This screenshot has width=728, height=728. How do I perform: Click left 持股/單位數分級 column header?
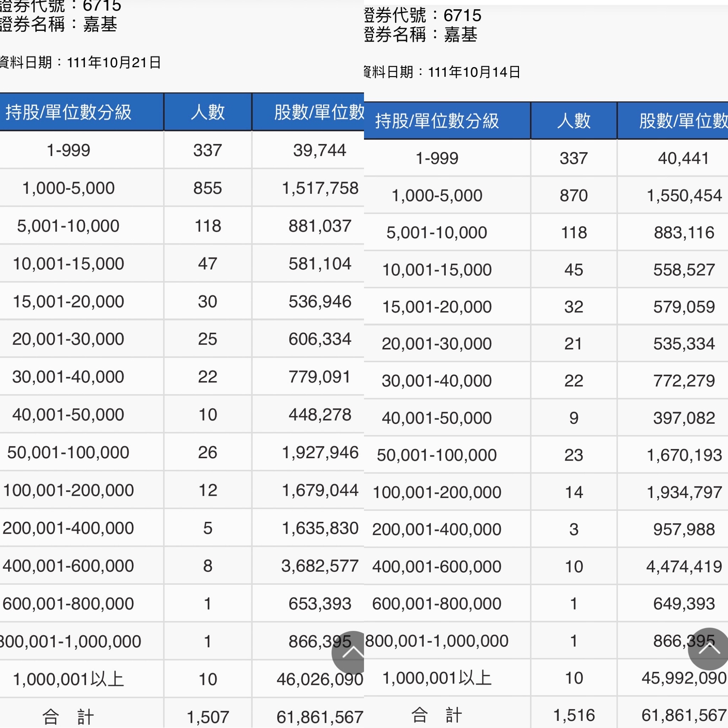click(69, 112)
